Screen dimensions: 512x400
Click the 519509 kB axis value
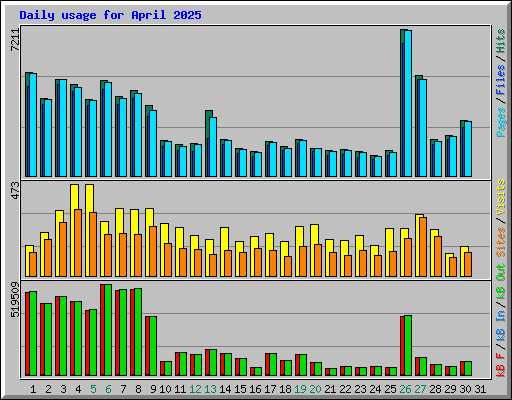tap(15, 299)
